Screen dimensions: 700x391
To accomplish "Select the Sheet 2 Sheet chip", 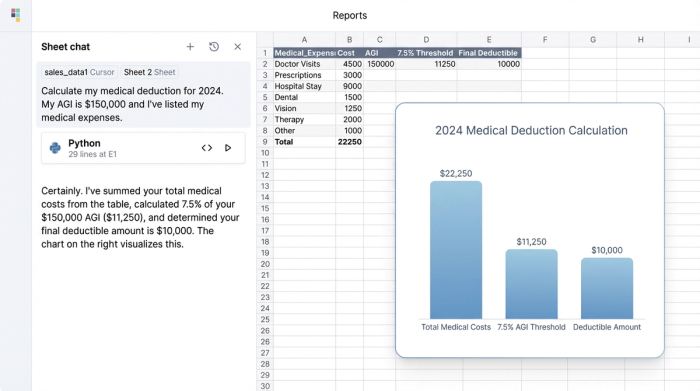I will coord(150,72).
